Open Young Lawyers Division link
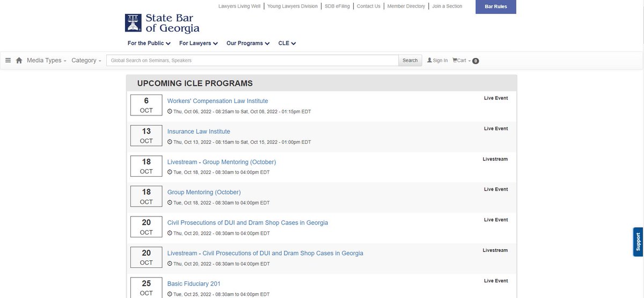 pyautogui.click(x=292, y=6)
